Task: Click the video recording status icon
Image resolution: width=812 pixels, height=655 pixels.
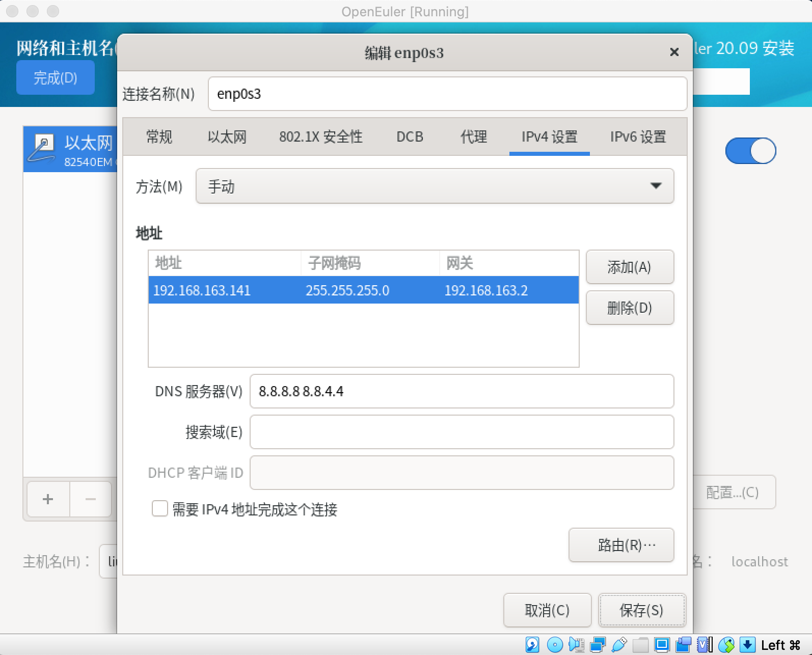Action: pos(683,645)
